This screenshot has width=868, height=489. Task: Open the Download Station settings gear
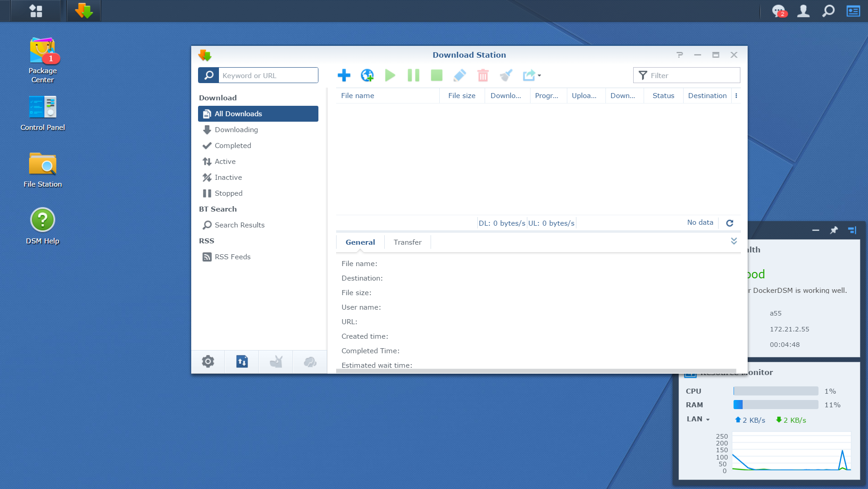208,362
